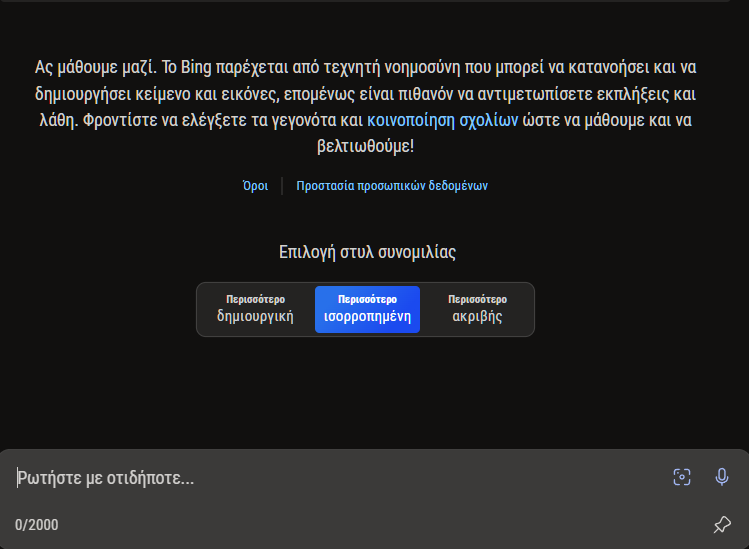
Task: Click the Επιλογή στυλ συνομιλίας heading
Action: point(367,251)
